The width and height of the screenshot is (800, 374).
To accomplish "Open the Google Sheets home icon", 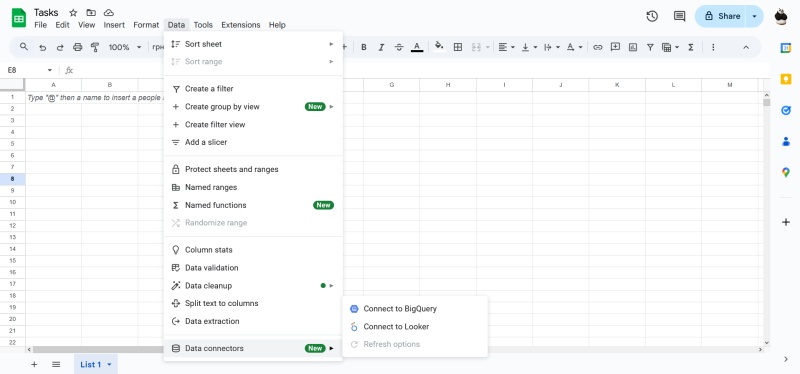I will coord(19,18).
